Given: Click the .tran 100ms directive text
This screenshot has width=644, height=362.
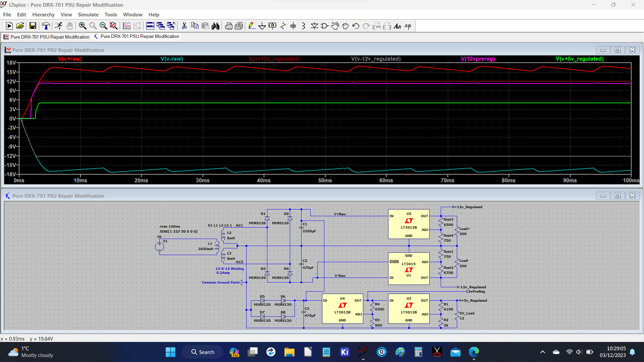Looking at the screenshot, I should coord(170,227).
